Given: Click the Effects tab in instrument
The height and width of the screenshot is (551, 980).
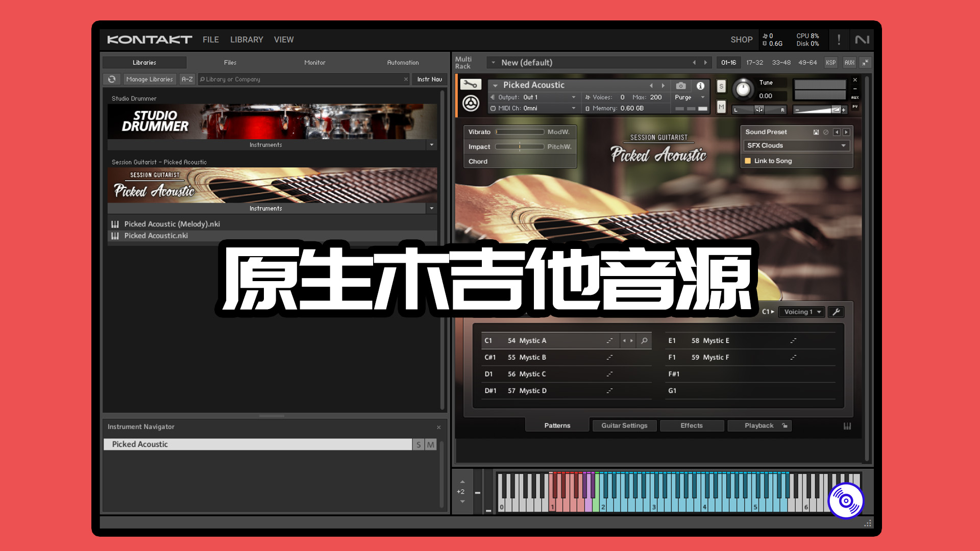Looking at the screenshot, I should (x=691, y=424).
